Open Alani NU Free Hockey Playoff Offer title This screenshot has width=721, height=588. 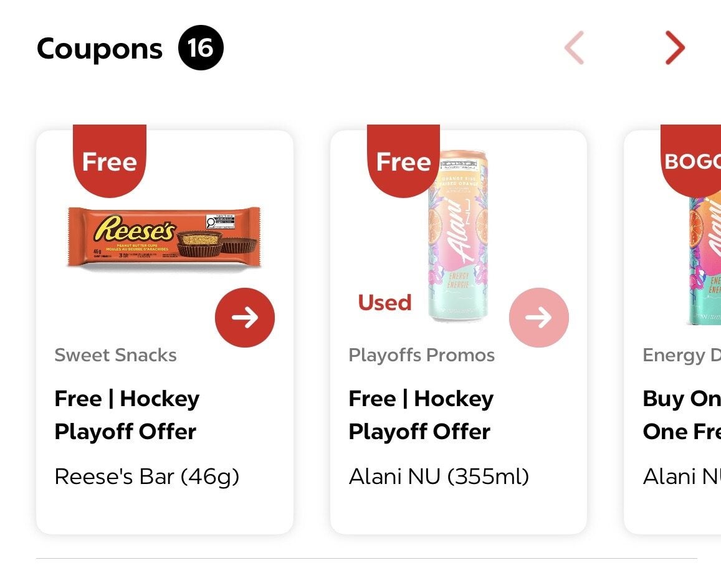(421, 415)
